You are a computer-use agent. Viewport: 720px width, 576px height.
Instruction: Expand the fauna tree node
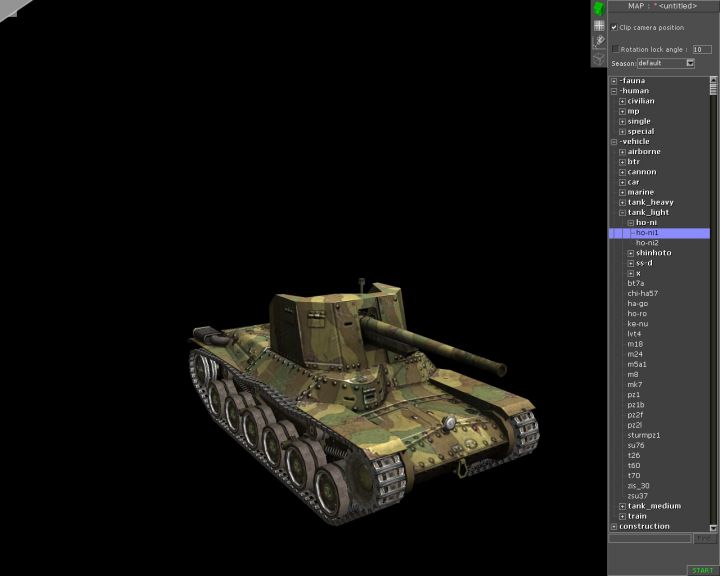pos(614,81)
